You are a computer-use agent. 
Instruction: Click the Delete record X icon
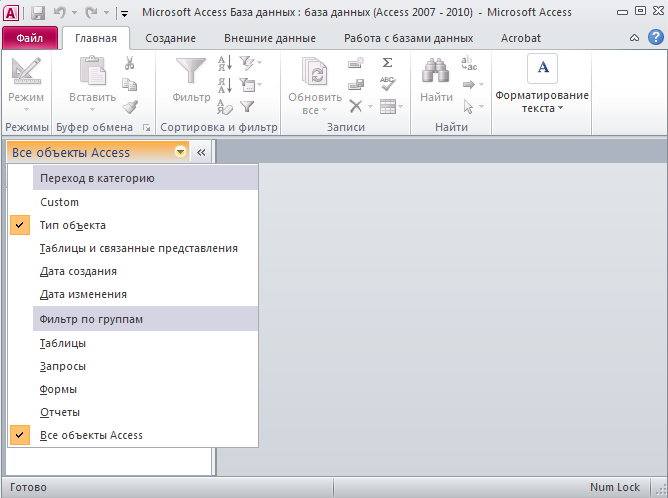click(x=356, y=106)
